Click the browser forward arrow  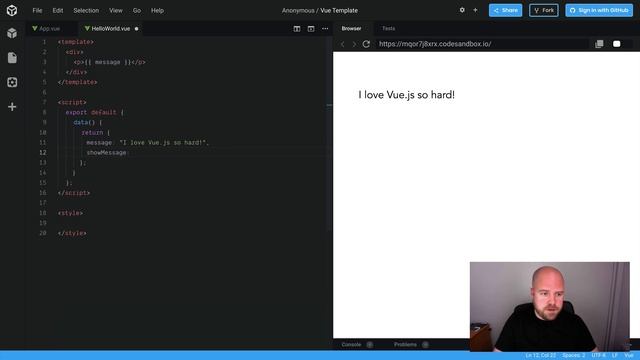pyautogui.click(x=354, y=44)
